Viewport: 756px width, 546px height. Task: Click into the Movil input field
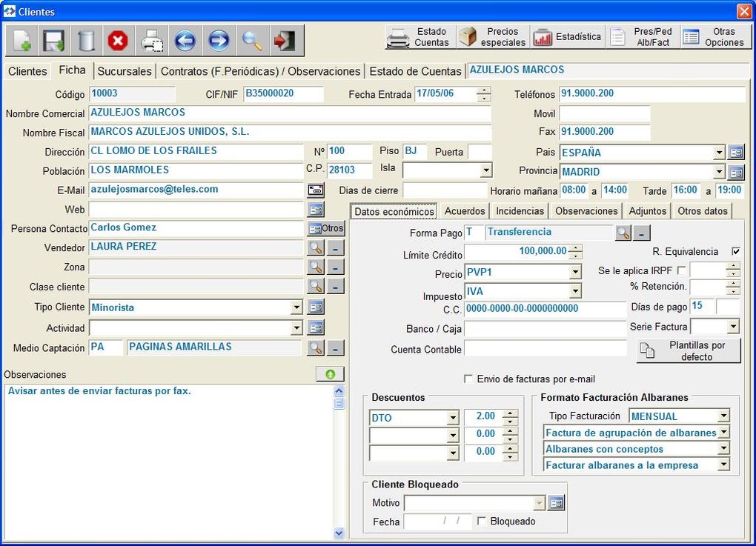(605, 114)
